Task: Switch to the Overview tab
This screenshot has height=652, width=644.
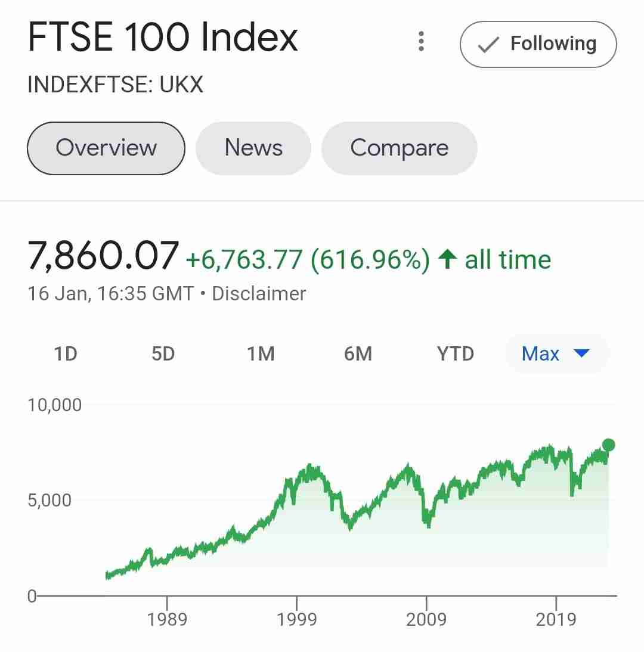Action: tap(106, 148)
